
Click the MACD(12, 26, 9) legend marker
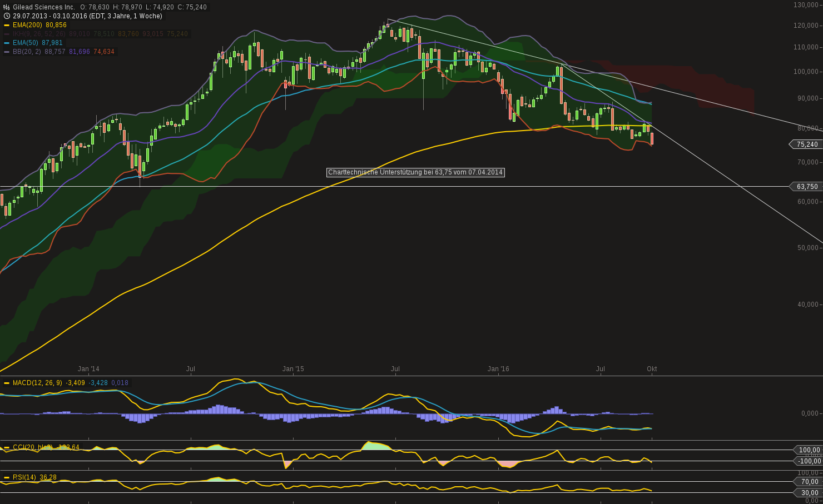point(7,382)
